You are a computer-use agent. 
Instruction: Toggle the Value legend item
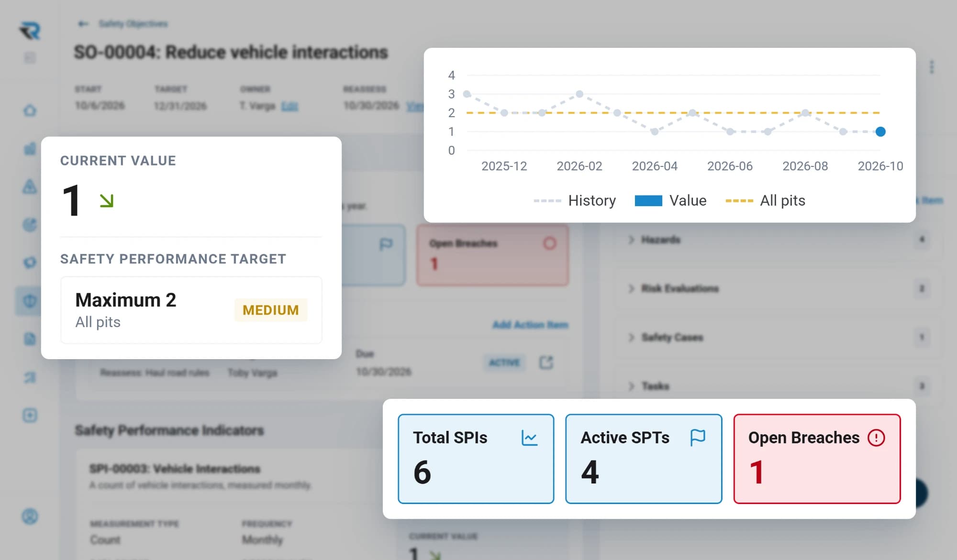pyautogui.click(x=670, y=200)
